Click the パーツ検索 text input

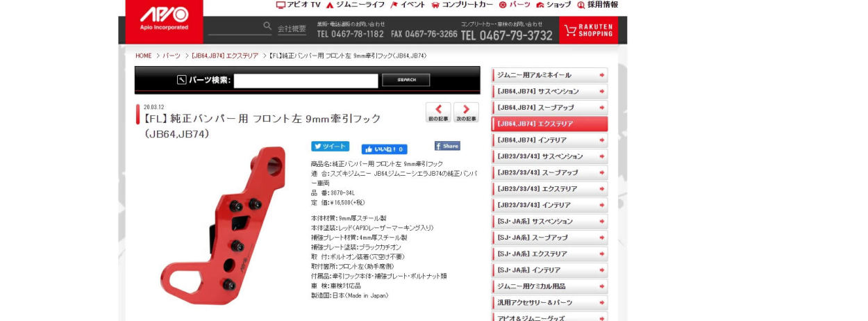point(306,81)
